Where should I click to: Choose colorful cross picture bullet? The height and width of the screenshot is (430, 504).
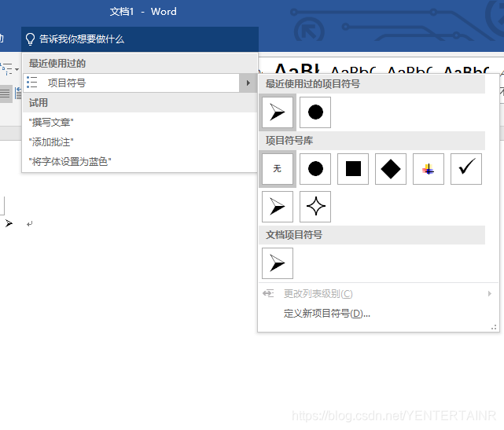coord(429,169)
